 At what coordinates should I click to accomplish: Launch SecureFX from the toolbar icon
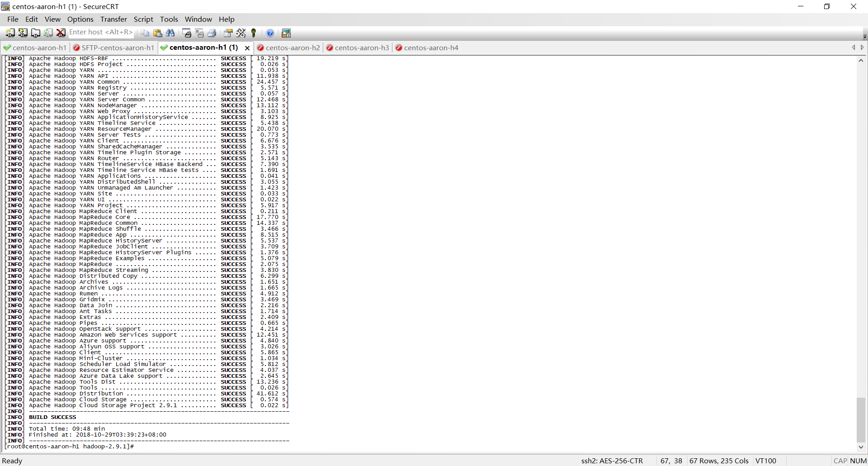(x=286, y=33)
